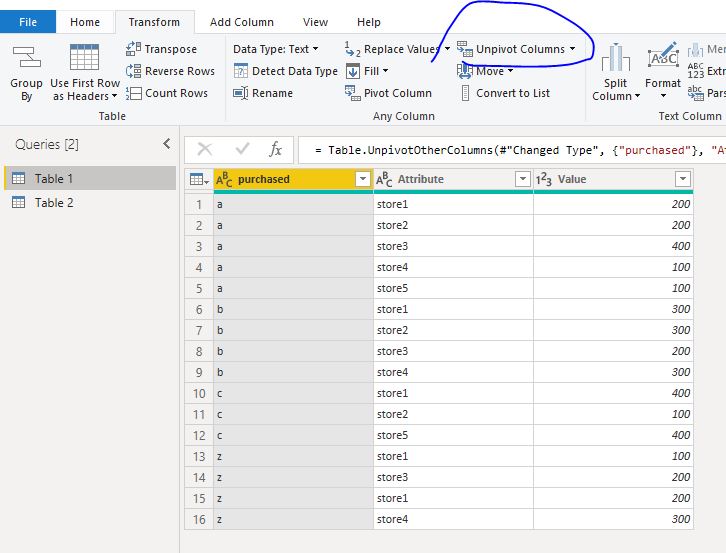726x553 pixels.
Task: Click the Rename icon
Action: (241, 93)
